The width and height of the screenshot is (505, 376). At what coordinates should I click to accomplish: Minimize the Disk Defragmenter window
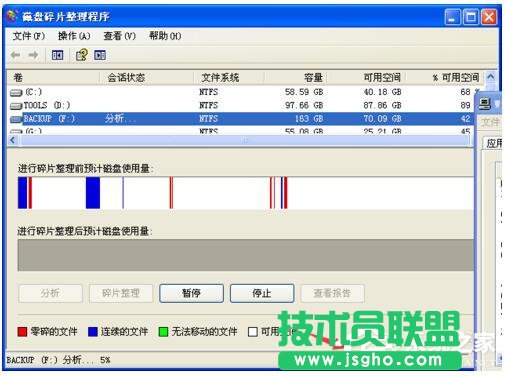(x=452, y=17)
